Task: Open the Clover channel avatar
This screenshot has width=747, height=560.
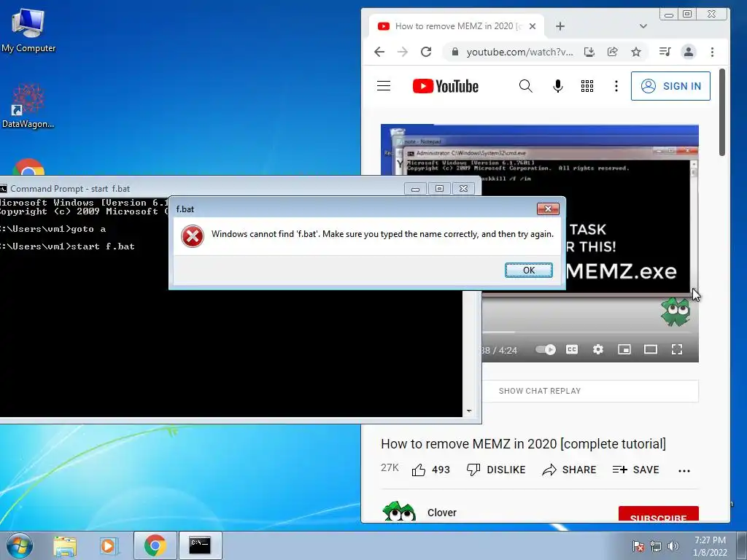Action: tap(399, 512)
